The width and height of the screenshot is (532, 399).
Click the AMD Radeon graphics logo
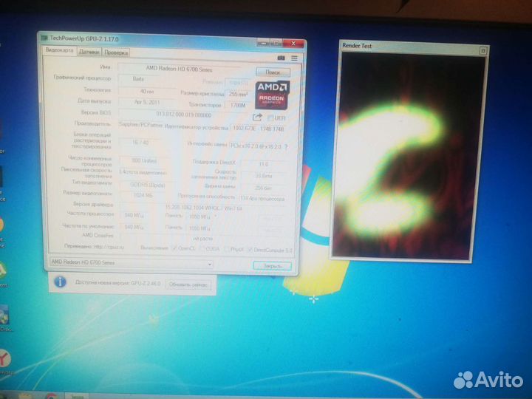click(x=272, y=95)
